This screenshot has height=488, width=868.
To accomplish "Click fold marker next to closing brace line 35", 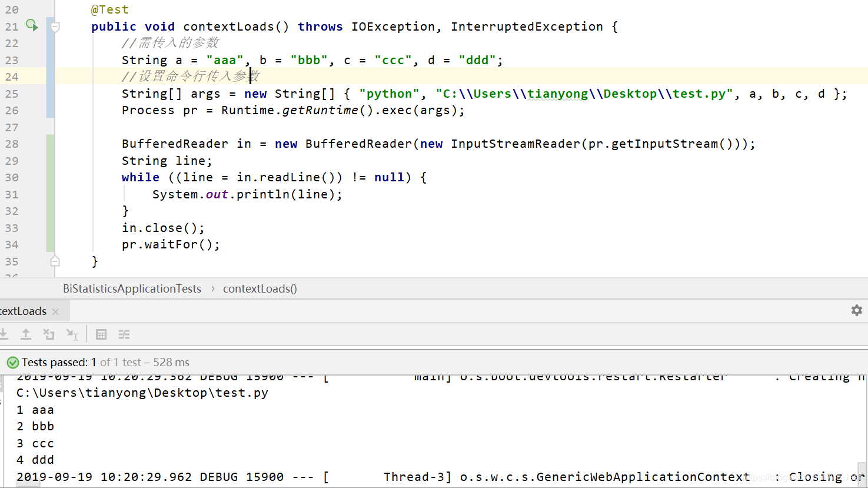I will coord(54,260).
